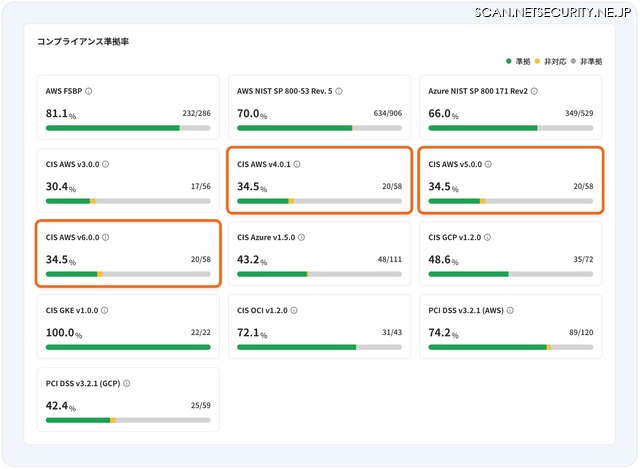Open the CIS AWS v6.0.0 card
640x469 pixels.
128,254
